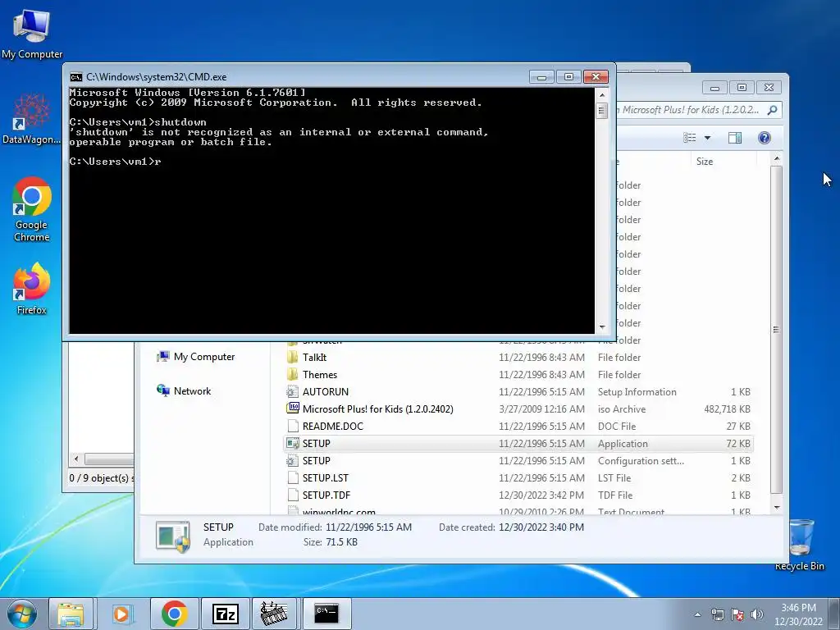Image resolution: width=840 pixels, height=630 pixels.
Task: Click the Explorer vertical scrollbar thumb
Action: (x=777, y=330)
